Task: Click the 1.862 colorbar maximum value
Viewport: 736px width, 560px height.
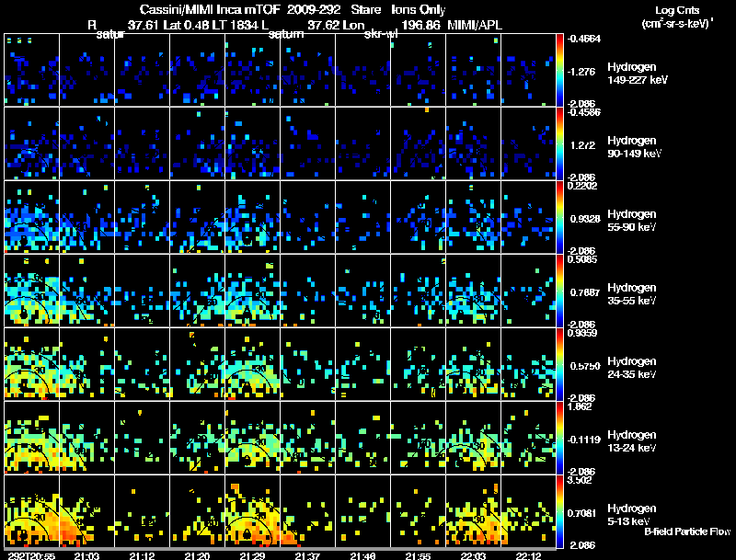Action: 580,406
